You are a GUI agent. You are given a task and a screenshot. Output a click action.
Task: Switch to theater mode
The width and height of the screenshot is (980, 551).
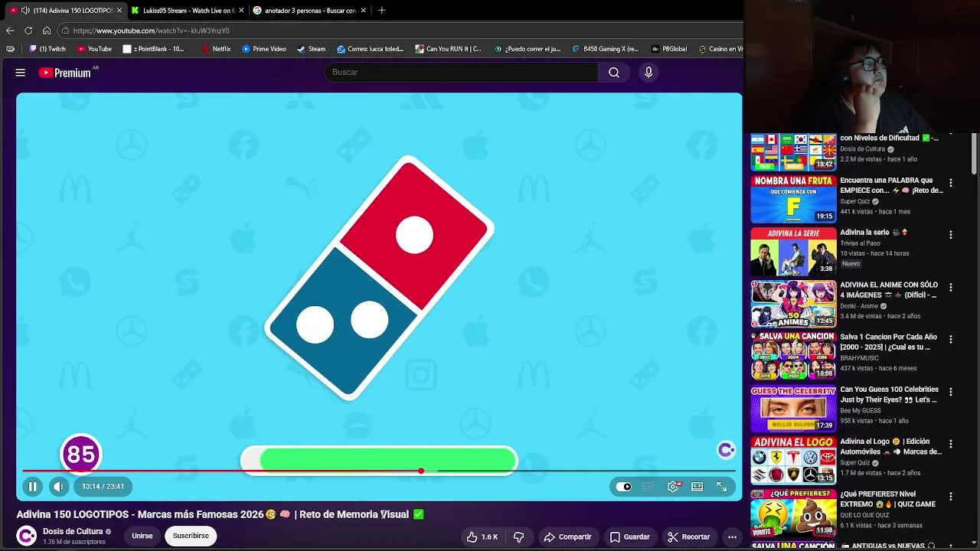pos(697,487)
